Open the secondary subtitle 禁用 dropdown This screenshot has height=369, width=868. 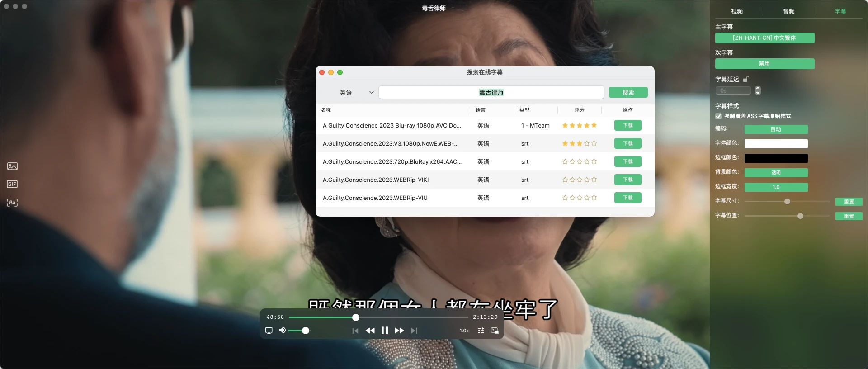[765, 64]
